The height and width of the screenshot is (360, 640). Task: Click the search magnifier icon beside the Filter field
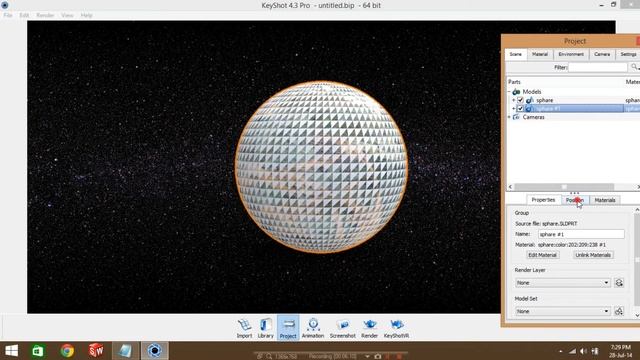click(634, 67)
